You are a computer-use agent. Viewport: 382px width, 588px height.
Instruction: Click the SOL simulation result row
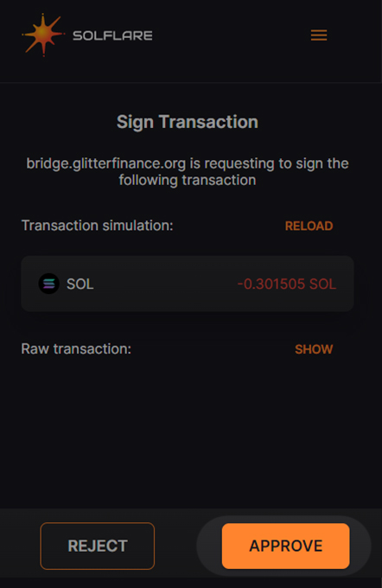coord(188,284)
